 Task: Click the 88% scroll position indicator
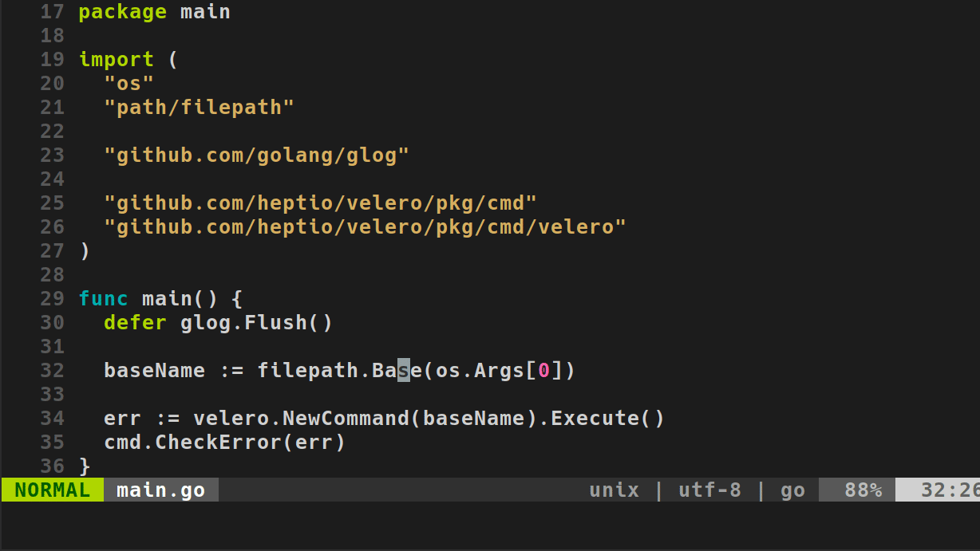[x=863, y=490]
